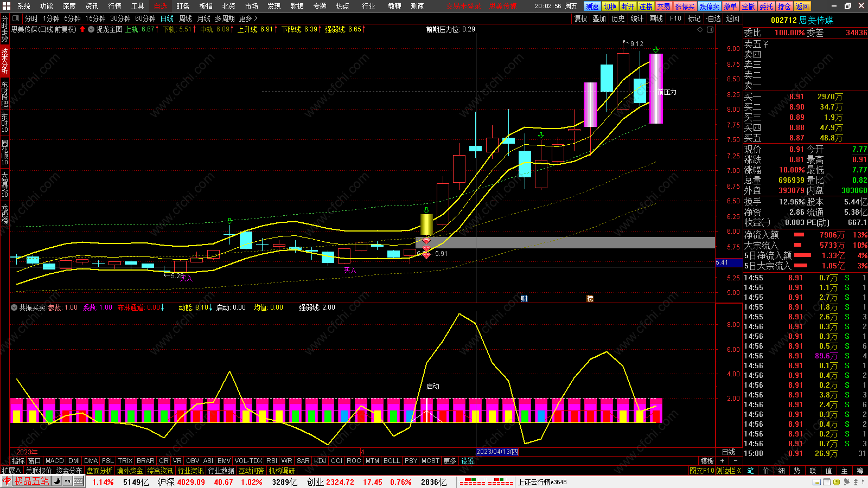
Task: Click the round arrow icon before 捉龙主图
Action: coord(91,29)
